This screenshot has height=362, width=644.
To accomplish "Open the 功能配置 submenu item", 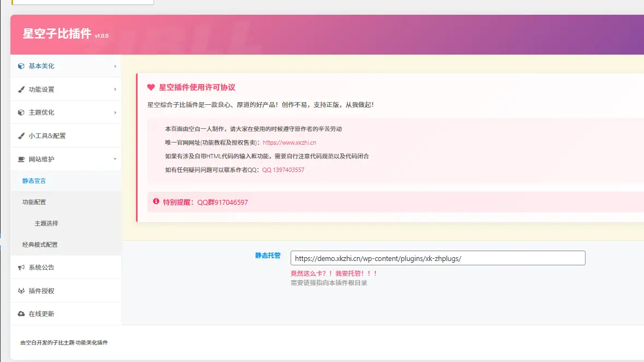I will 34,202.
